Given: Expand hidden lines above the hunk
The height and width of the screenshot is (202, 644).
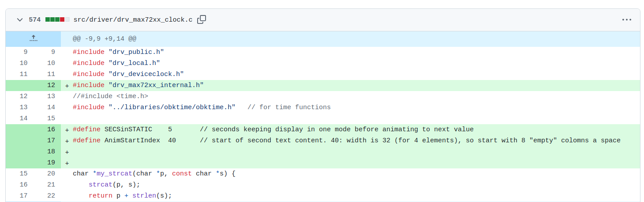Looking at the screenshot, I should pyautogui.click(x=34, y=39).
